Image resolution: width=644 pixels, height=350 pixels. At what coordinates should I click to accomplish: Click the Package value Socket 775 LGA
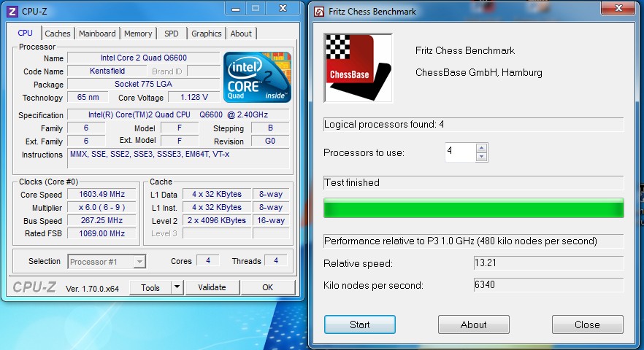click(x=143, y=84)
